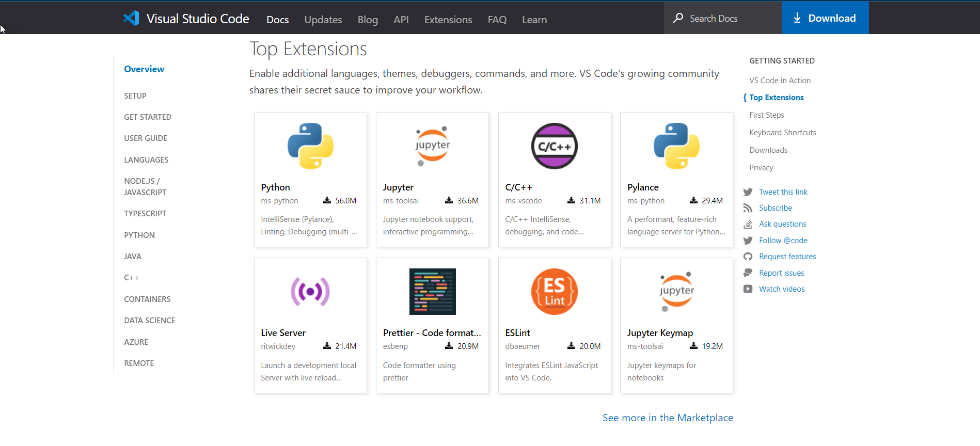
Task: Jump to Keyboard Shortcuts section
Action: point(783,132)
